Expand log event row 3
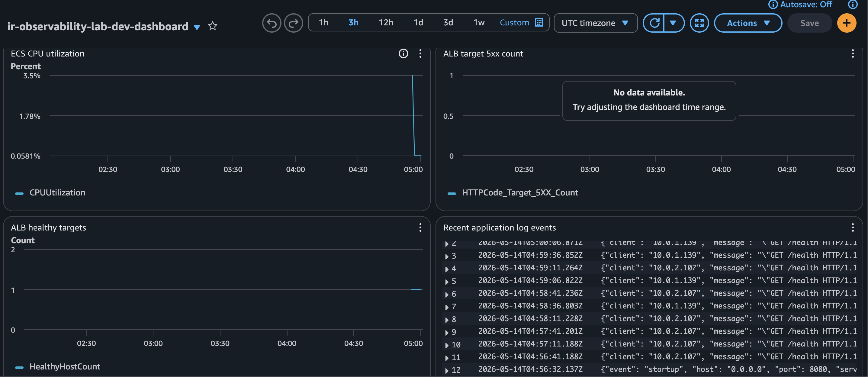Image resolution: width=868 pixels, height=377 pixels. tap(447, 256)
